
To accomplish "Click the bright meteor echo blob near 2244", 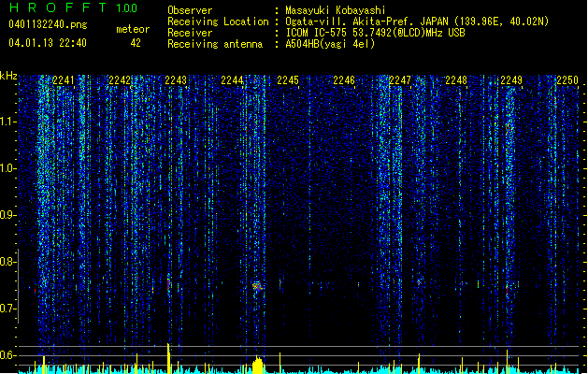I will click(257, 286).
